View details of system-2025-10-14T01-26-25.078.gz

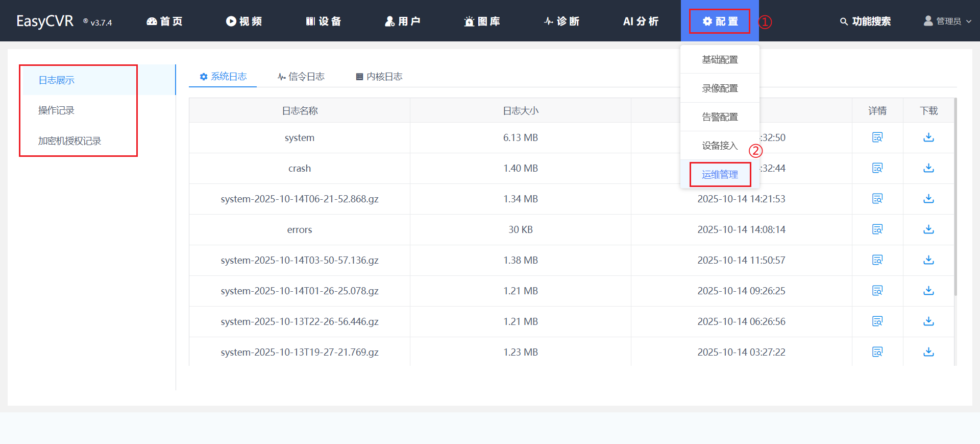tap(877, 291)
